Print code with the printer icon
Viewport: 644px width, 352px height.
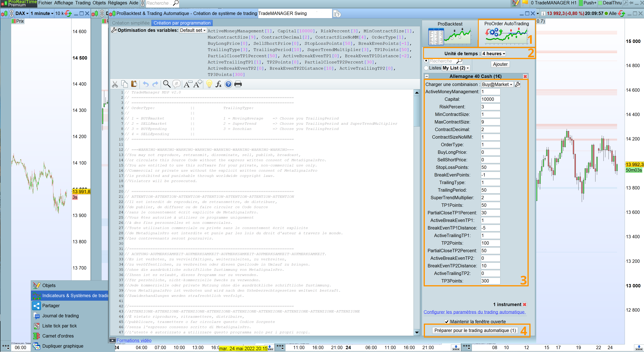click(x=238, y=84)
